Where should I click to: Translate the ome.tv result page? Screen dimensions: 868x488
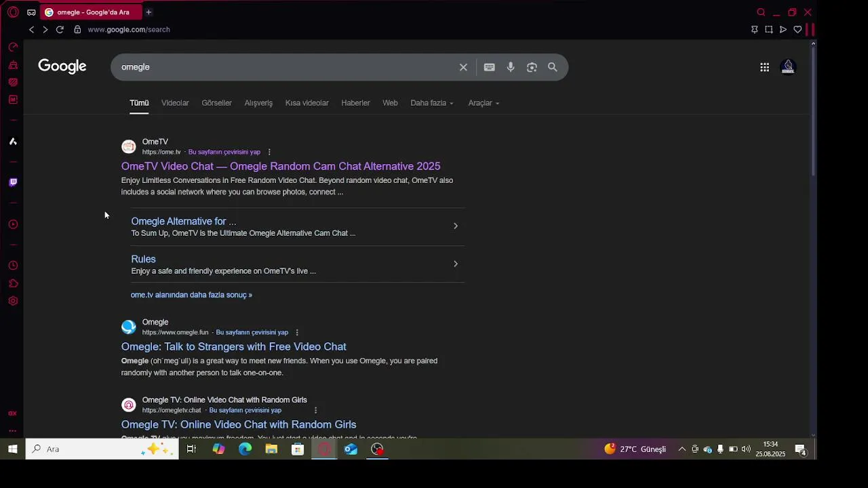pos(224,152)
